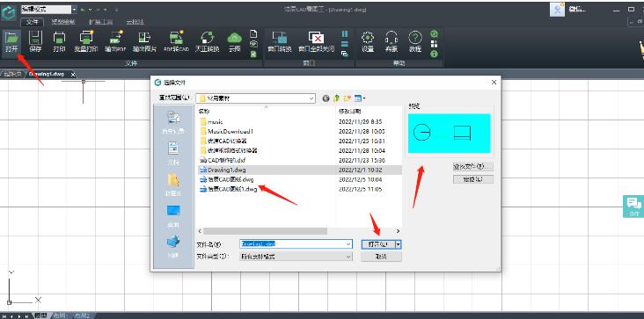Image resolution: width=644 pixels, height=319 pixels.
Task: Click the 定位(L) locate button
Action: (x=473, y=179)
